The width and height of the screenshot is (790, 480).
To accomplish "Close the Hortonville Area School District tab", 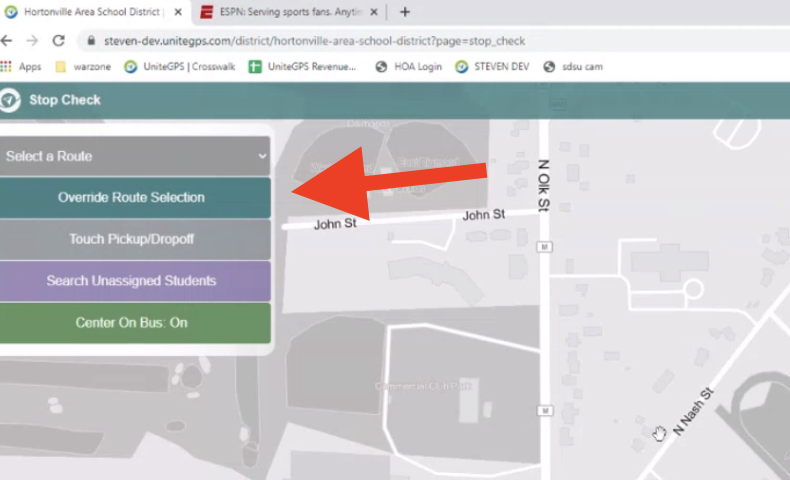I will 178,12.
